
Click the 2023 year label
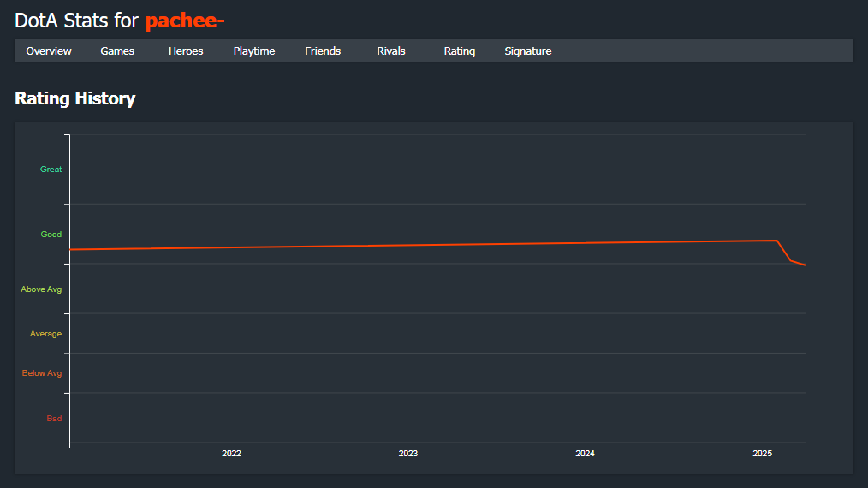[x=408, y=453]
